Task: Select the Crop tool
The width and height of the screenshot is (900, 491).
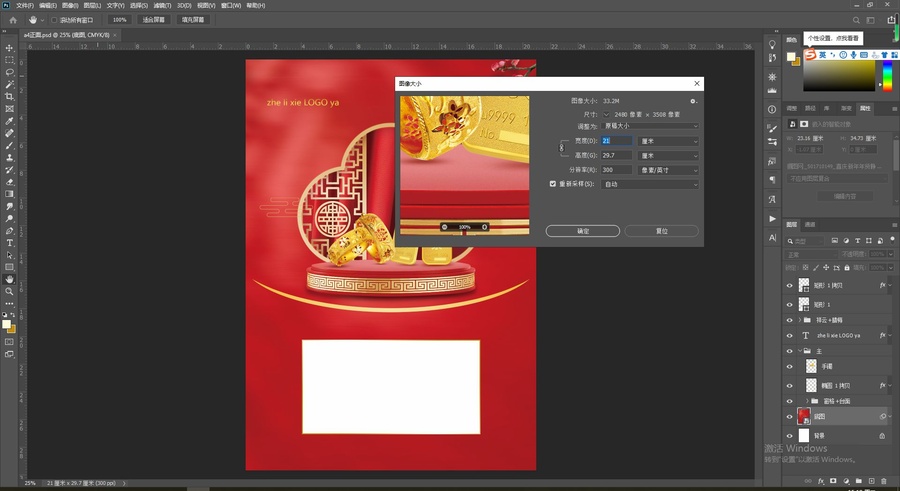Action: coord(9,96)
